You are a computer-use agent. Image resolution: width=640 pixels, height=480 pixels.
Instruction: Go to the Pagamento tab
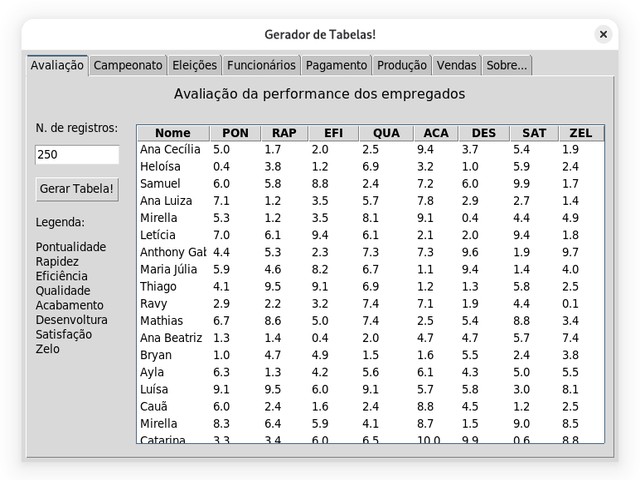tap(336, 65)
